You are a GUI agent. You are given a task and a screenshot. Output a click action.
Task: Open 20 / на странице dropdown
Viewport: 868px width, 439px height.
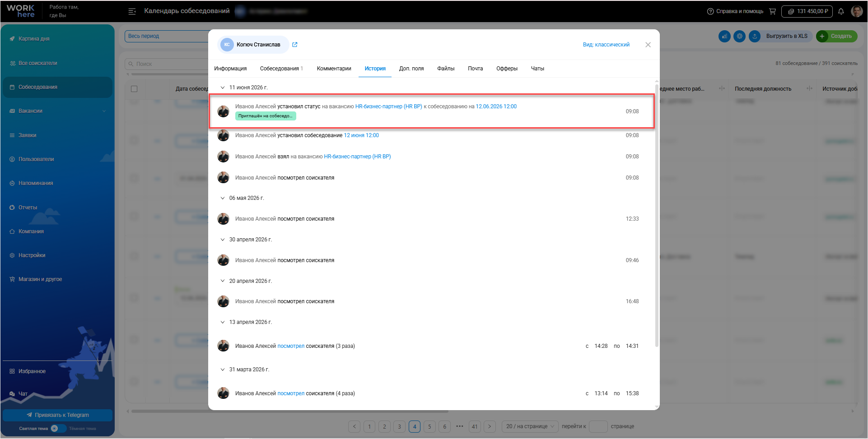tap(530, 426)
